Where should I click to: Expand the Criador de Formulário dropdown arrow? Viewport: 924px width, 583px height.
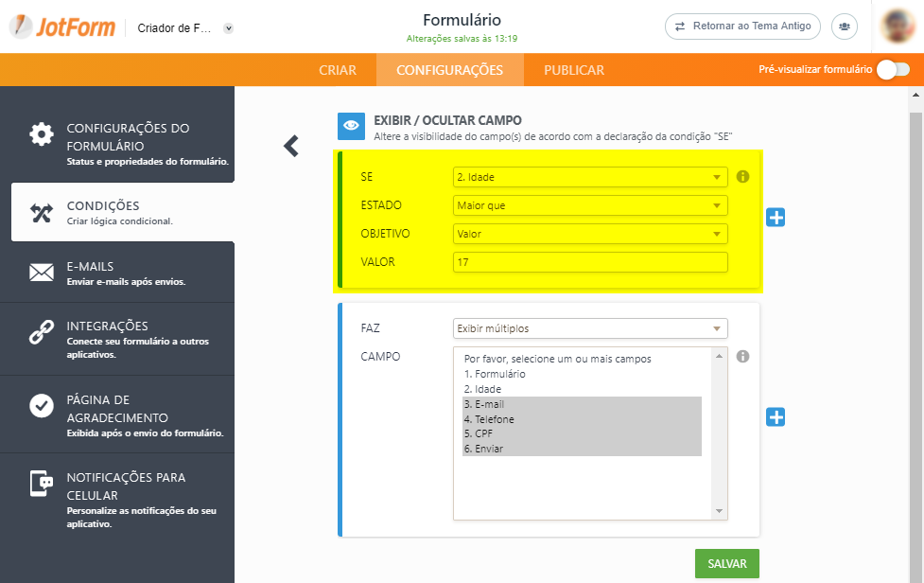pos(228,28)
